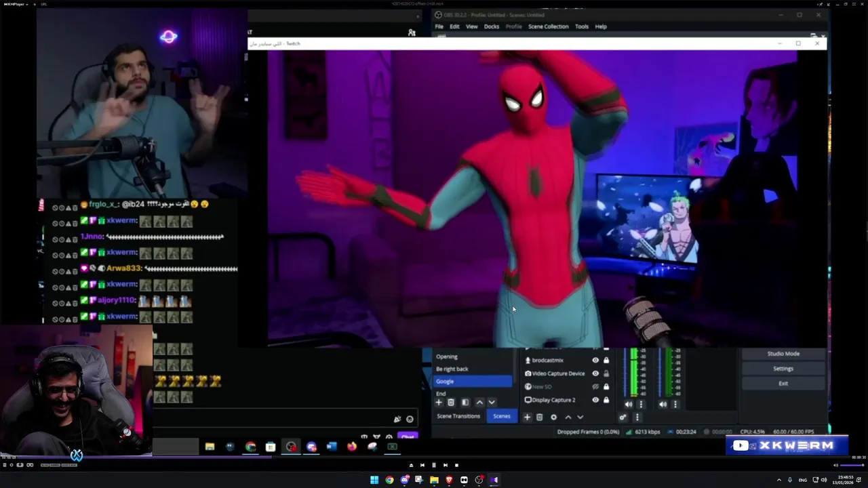868x488 pixels.
Task: Select the Google scene
Action: coord(473,381)
